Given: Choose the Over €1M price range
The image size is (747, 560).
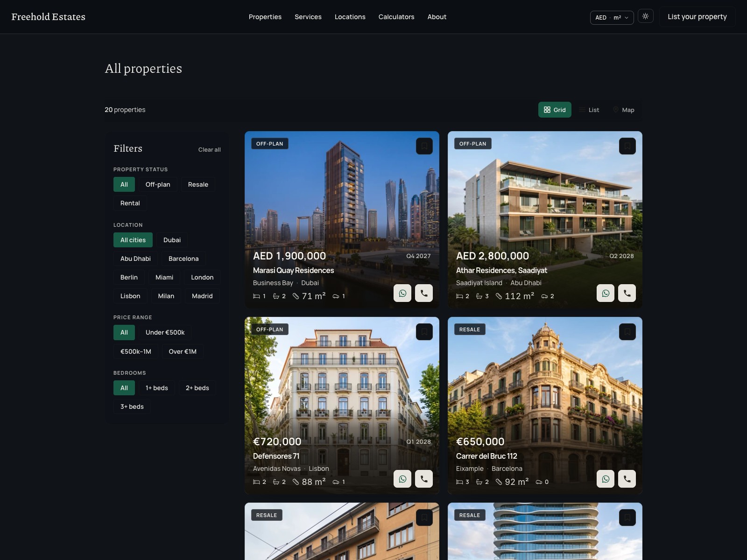Looking at the screenshot, I should [x=183, y=351].
